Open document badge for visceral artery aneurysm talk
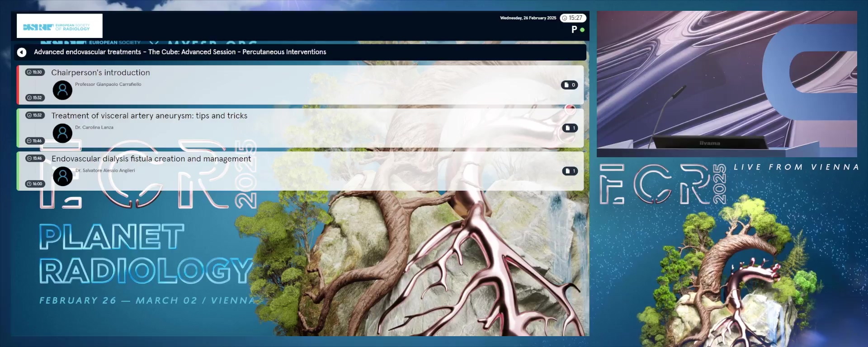 pos(570,128)
